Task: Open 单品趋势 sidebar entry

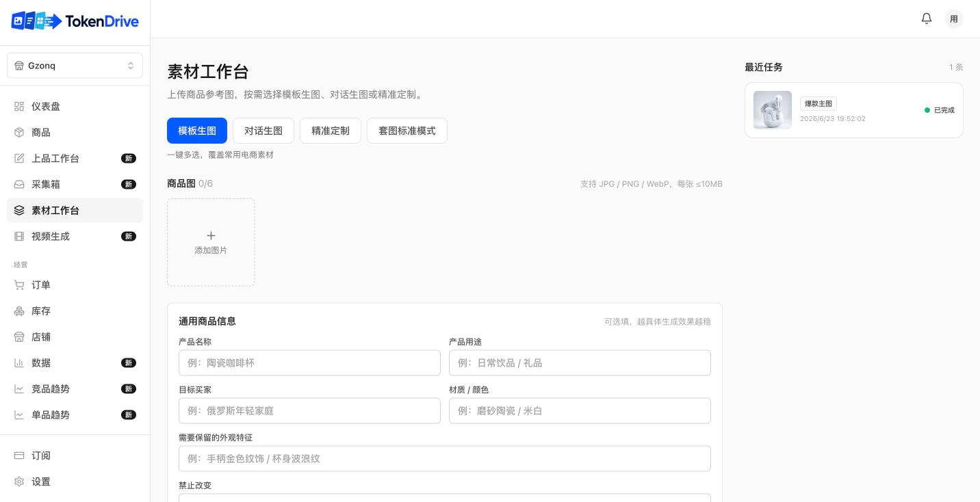Action: 75,415
